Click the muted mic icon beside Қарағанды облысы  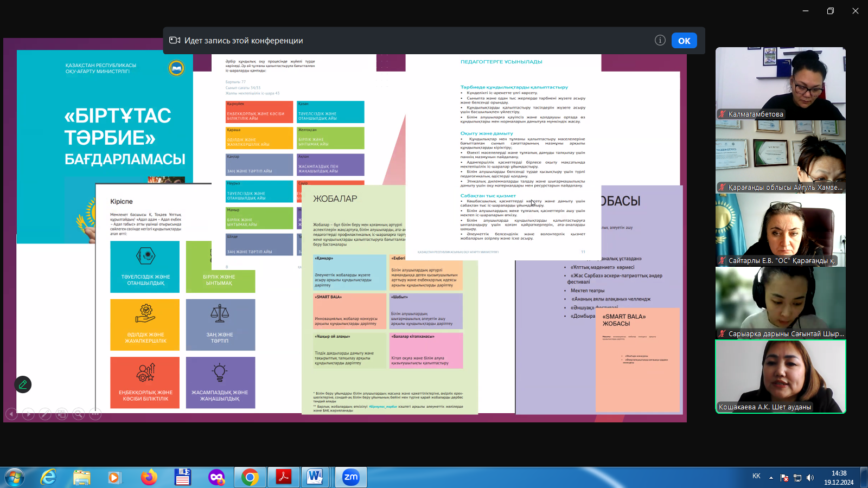(x=722, y=188)
